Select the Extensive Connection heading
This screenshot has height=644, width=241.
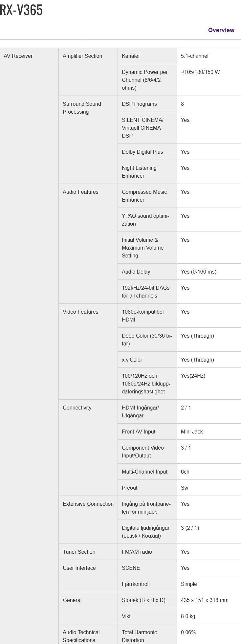pyautogui.click(x=88, y=504)
